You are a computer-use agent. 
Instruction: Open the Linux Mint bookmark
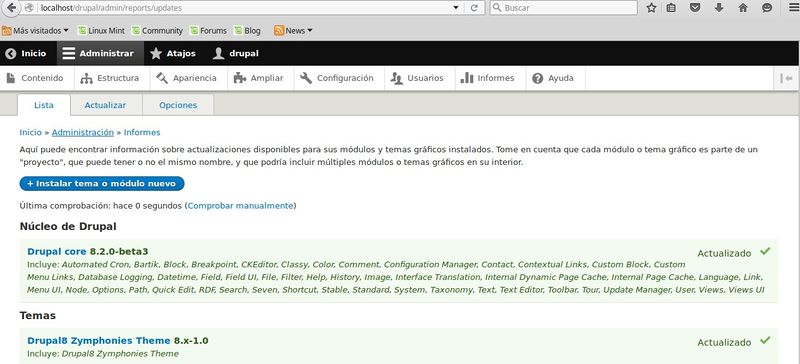[101, 31]
